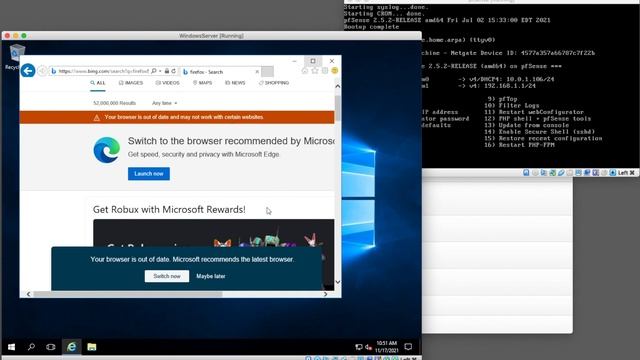640x360 pixels.
Task: Click the smiley feedback icon
Action: tap(335, 71)
